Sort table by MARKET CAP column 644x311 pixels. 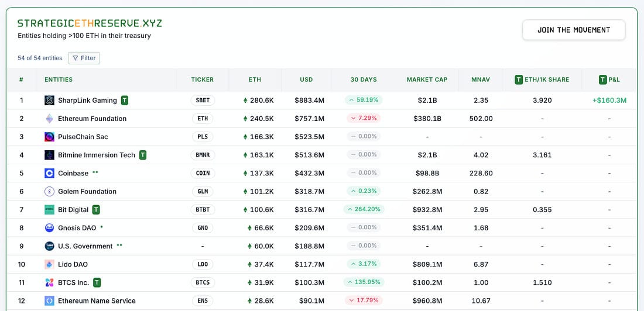[427, 80]
